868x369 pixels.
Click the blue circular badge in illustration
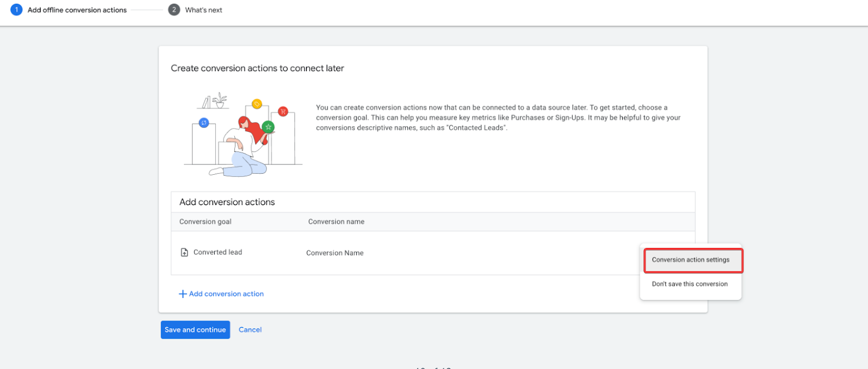pos(204,123)
